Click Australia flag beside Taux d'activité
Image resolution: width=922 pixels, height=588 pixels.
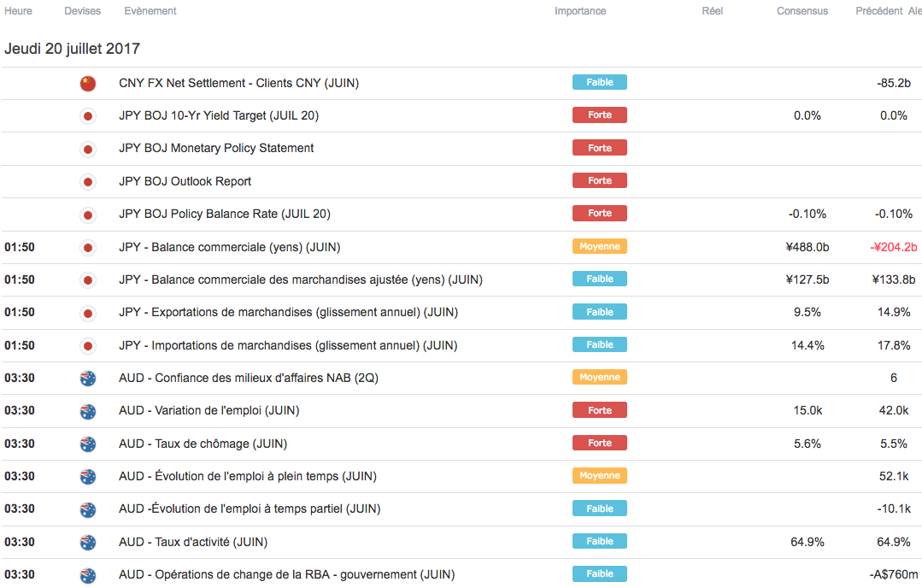pyautogui.click(x=87, y=542)
